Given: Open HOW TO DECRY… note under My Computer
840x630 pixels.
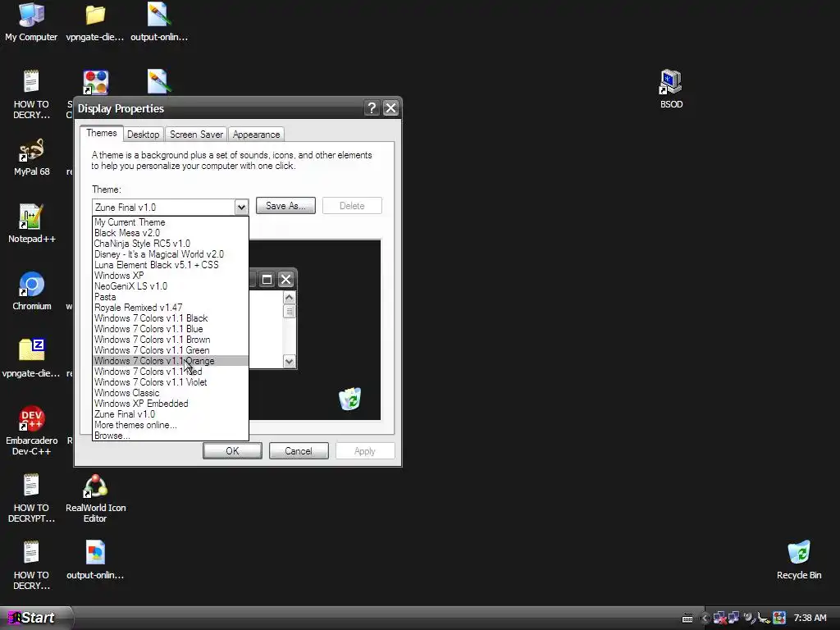Looking at the screenshot, I should [x=31, y=94].
